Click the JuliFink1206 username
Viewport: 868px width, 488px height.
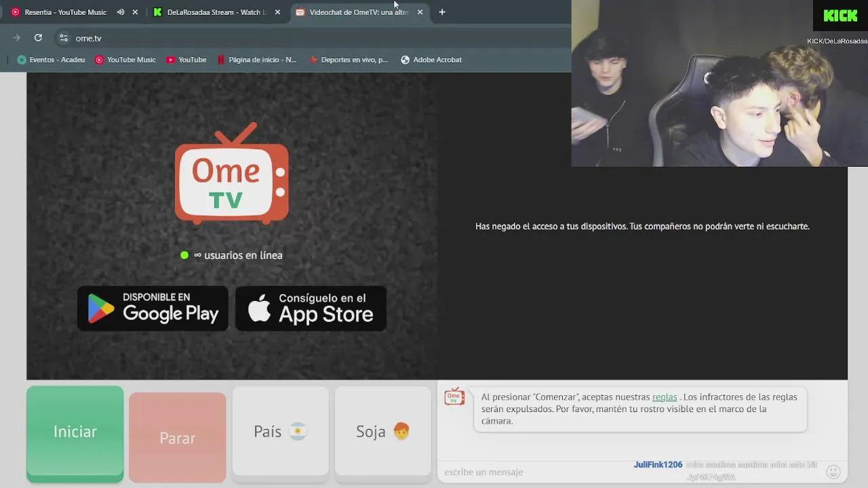(x=658, y=465)
